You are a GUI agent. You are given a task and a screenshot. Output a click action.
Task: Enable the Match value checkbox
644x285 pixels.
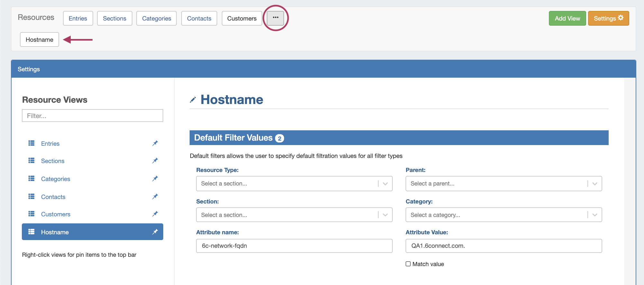408,264
